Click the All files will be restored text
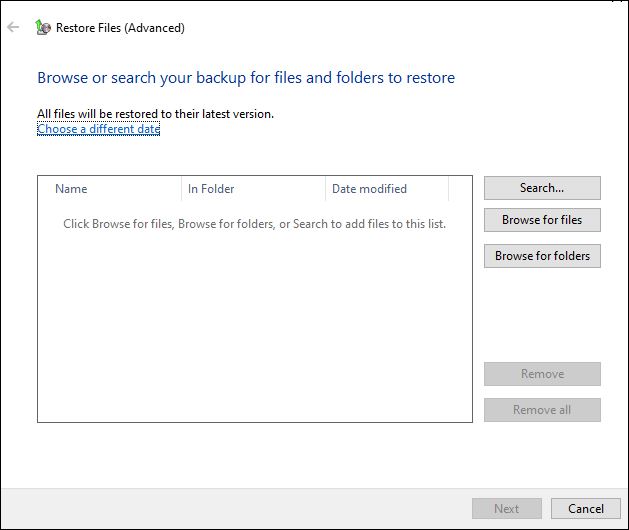This screenshot has width=629, height=530. 156,114
